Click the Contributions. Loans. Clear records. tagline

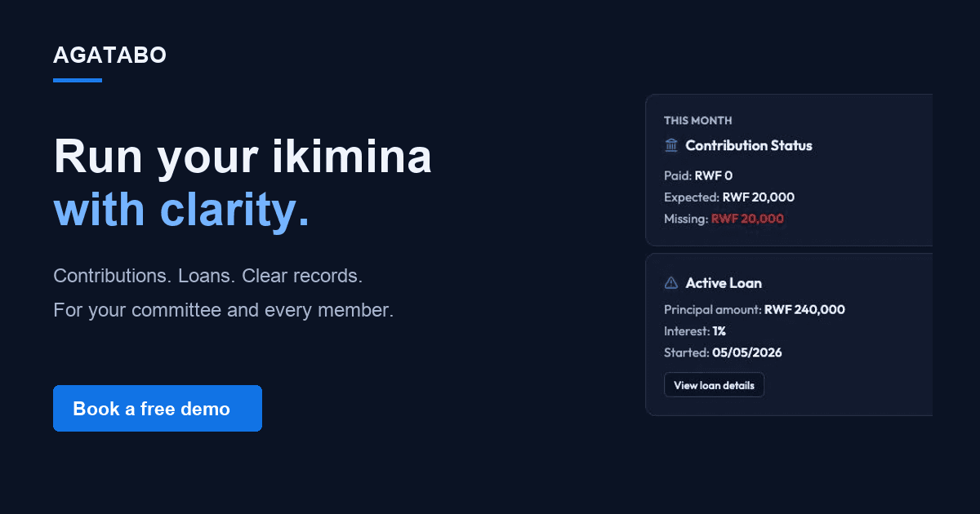coord(208,276)
